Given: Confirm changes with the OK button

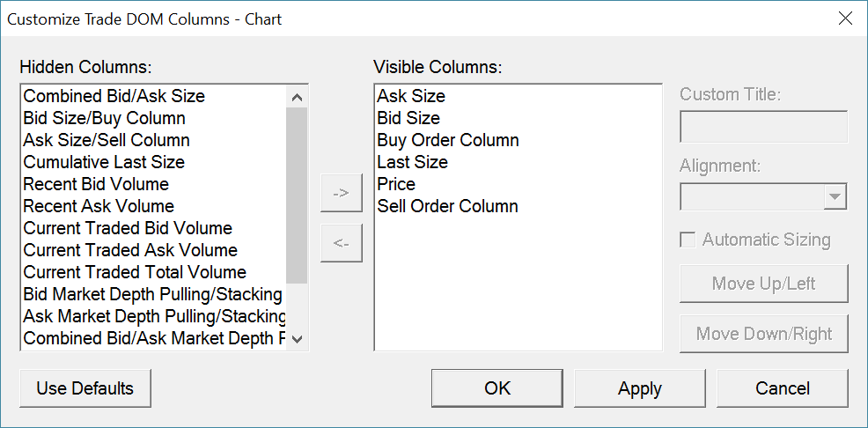Looking at the screenshot, I should pyautogui.click(x=497, y=388).
